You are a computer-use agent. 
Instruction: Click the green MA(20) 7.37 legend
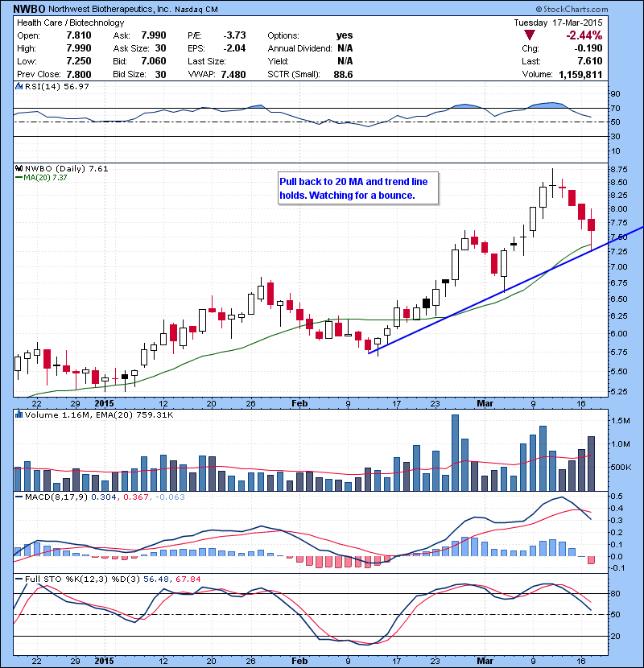(41, 178)
